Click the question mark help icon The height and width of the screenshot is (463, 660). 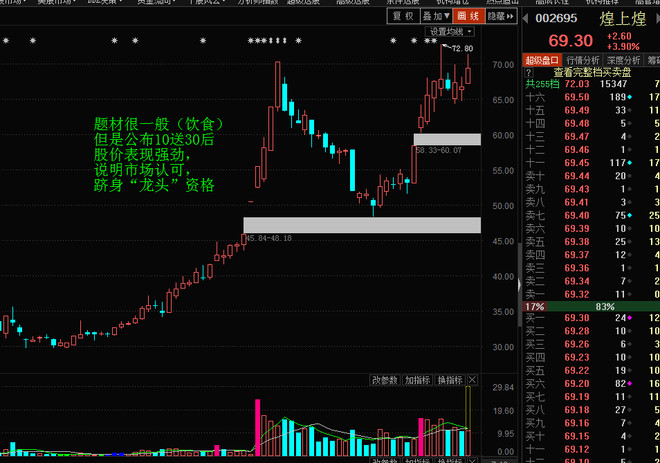pos(529,72)
